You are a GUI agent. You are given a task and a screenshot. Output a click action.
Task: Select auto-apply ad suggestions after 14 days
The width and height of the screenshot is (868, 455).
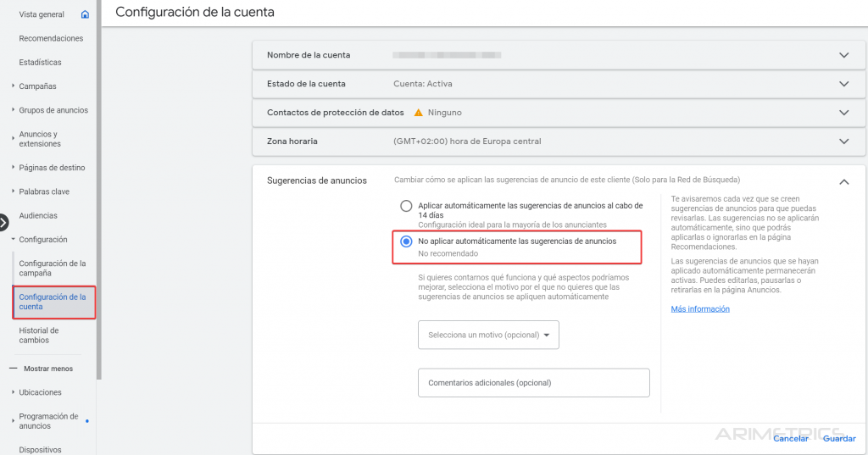(x=406, y=206)
